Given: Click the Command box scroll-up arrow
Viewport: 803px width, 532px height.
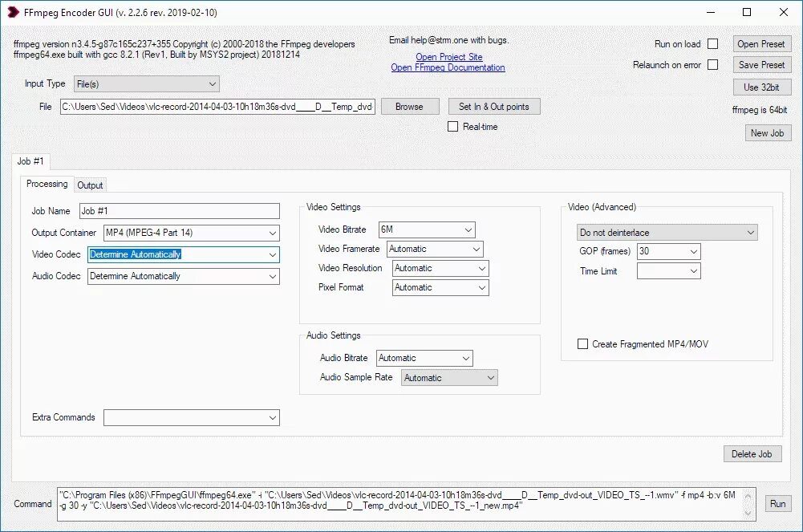Looking at the screenshot, I should coord(748,496).
